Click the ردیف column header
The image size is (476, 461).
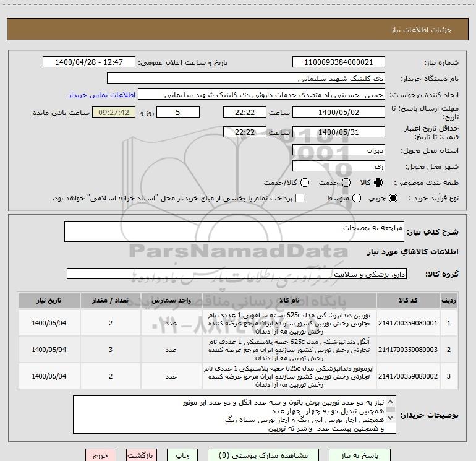tap(449, 300)
